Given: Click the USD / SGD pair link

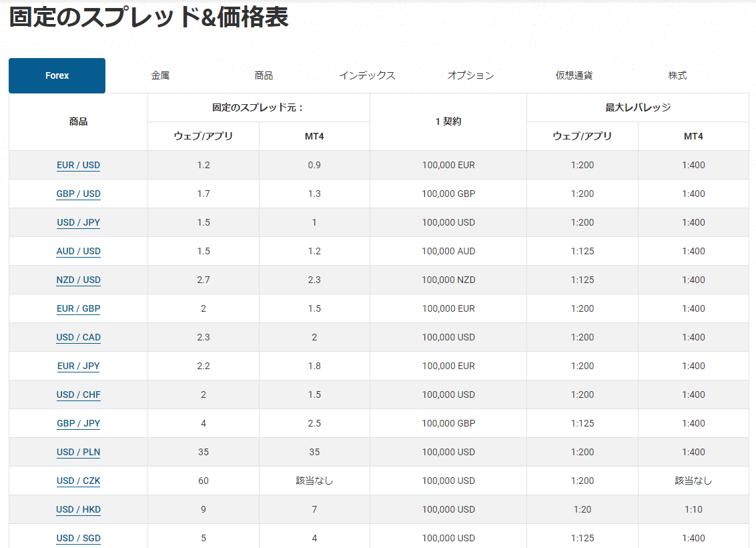Looking at the screenshot, I should (x=78, y=539).
